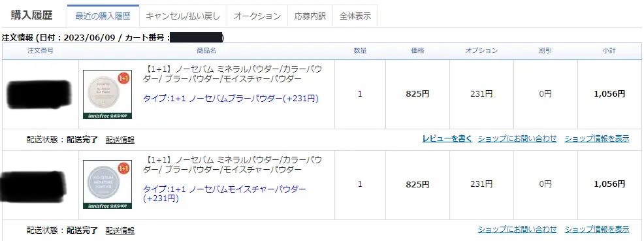Open second order's ショップにお問い合わせ link
Screen dimensions: 644x241
coord(517,229)
